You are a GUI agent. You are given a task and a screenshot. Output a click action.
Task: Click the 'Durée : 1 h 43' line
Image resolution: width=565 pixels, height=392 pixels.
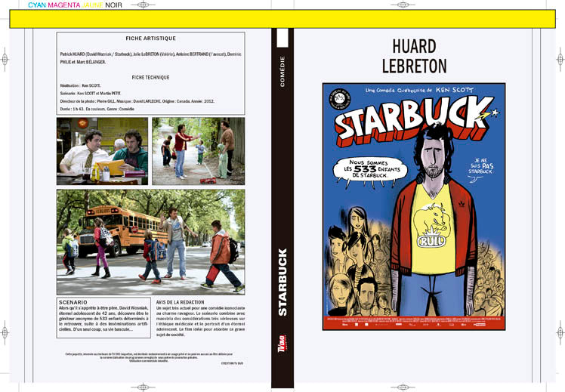pos(97,109)
